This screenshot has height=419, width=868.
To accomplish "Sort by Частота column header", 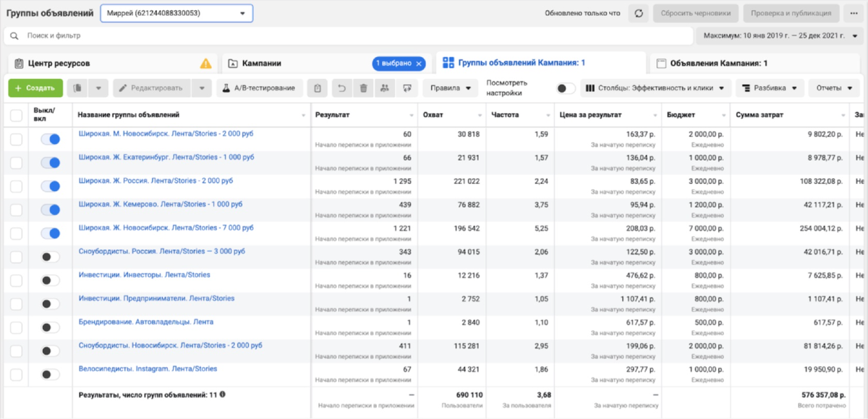I will (505, 115).
